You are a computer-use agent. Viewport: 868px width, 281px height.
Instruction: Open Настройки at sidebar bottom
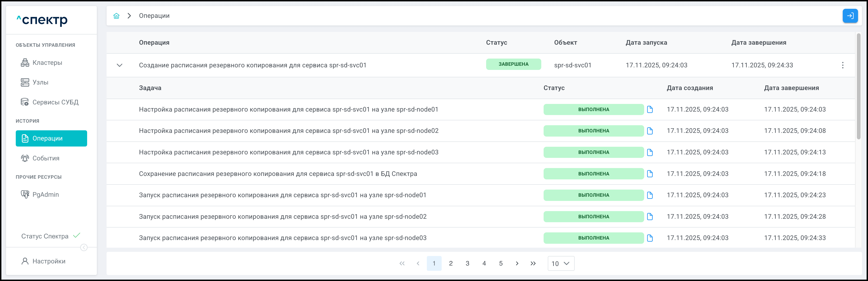coord(49,261)
